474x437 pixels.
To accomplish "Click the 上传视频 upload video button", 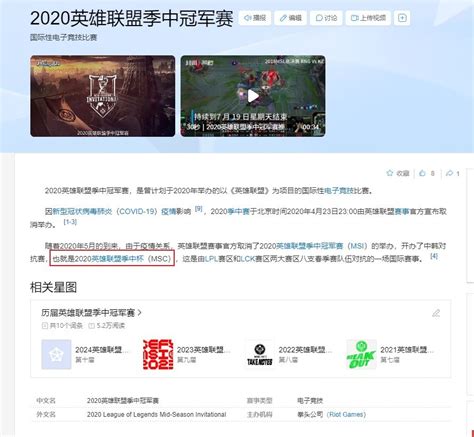I will click(368, 18).
